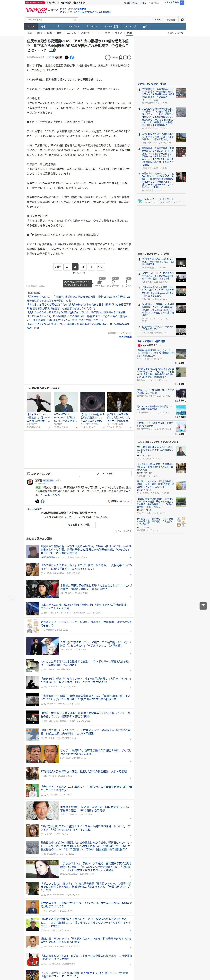The height and width of the screenshot is (980, 210).
Task: Go to article page 1
Action: click(67, 267)
